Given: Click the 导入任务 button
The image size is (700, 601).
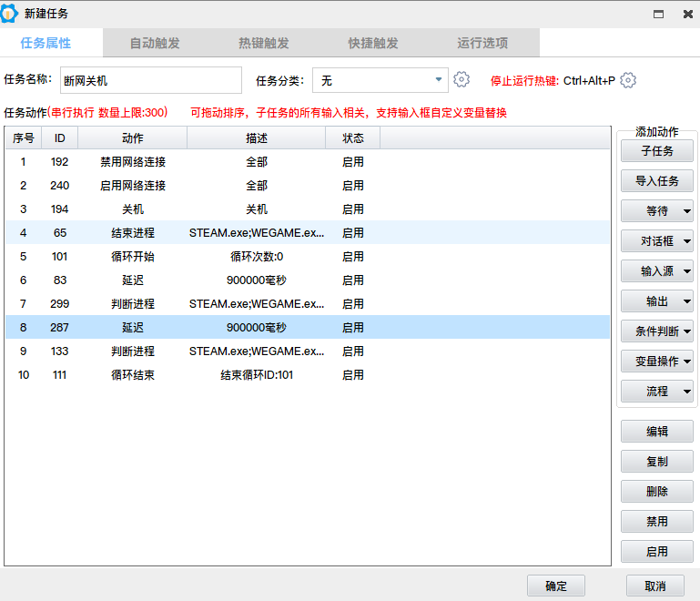Looking at the screenshot, I should [657, 181].
